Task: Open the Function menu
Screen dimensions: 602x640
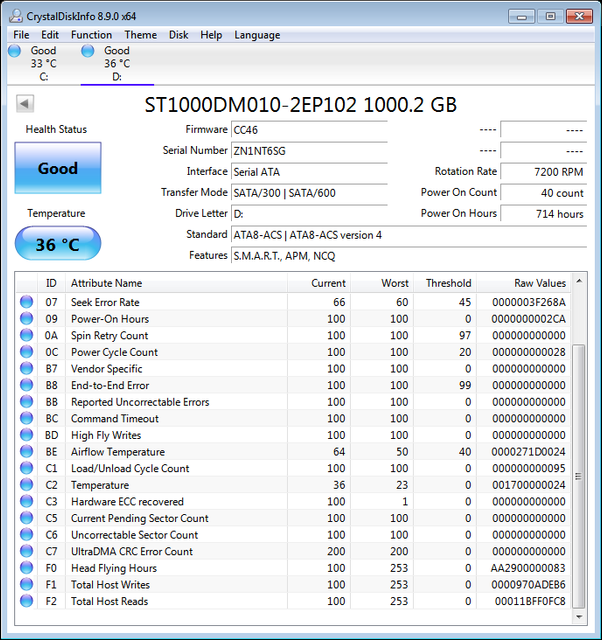Action: click(x=91, y=35)
